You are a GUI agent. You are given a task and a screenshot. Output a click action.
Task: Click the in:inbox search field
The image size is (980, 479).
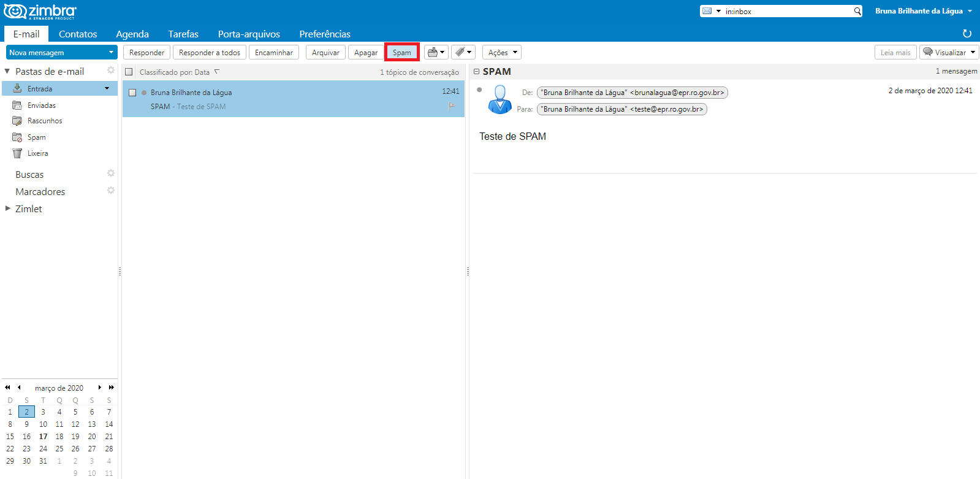(788, 11)
